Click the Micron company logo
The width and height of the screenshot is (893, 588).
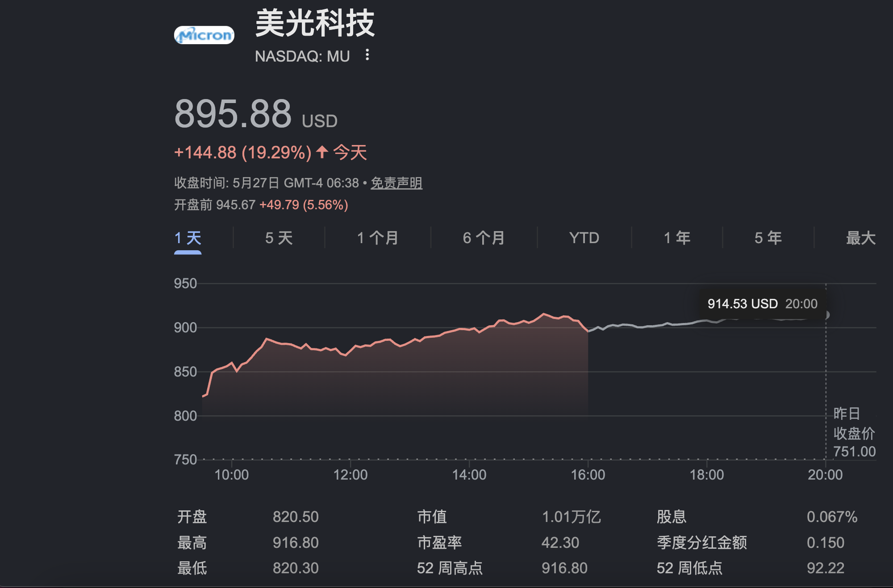tap(204, 35)
